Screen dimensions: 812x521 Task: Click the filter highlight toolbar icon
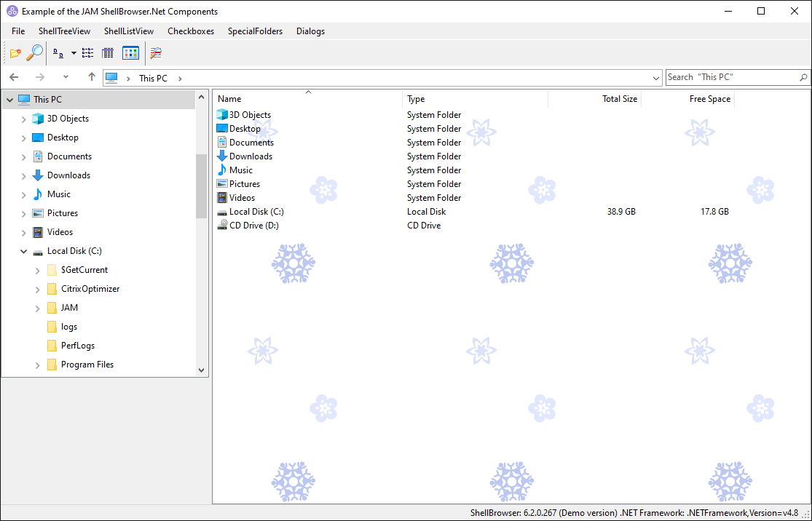tap(156, 53)
